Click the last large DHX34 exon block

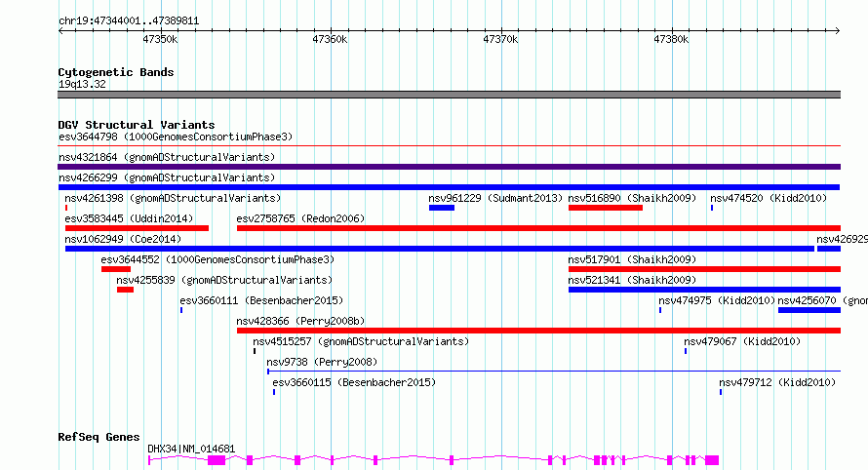712,460
